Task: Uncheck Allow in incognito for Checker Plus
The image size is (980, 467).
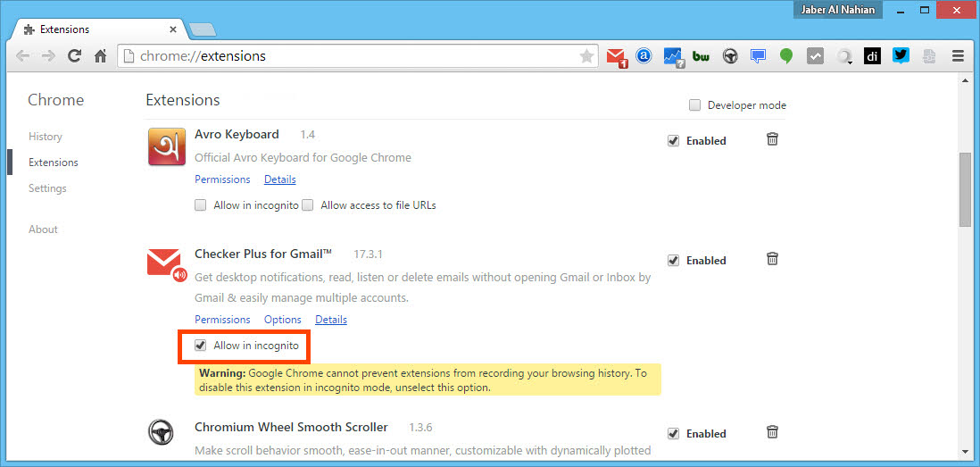Action: (x=200, y=345)
